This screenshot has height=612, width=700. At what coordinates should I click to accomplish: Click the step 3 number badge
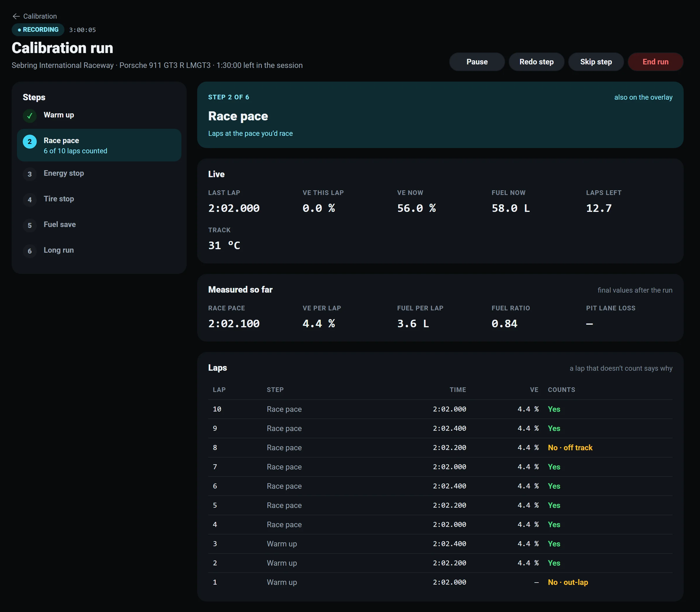(30, 174)
